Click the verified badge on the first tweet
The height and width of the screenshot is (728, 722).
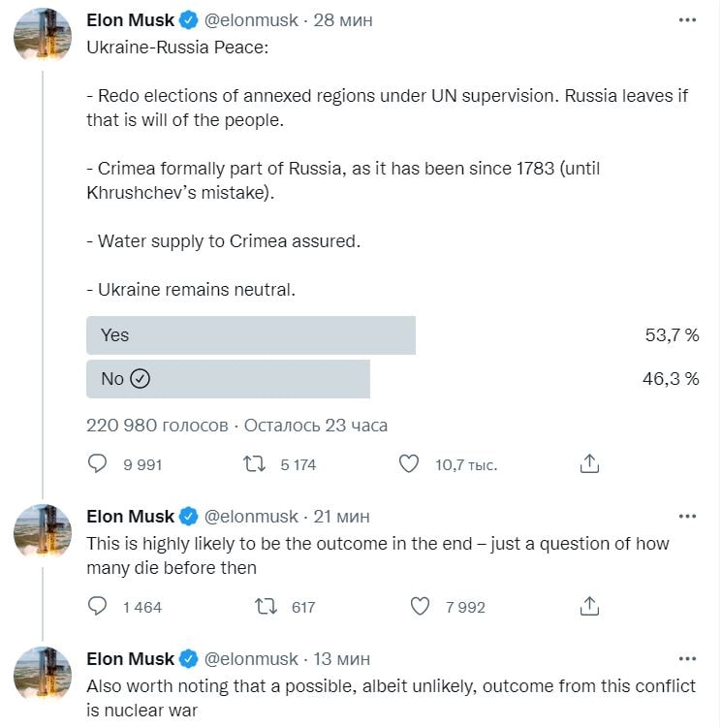pos(189,20)
